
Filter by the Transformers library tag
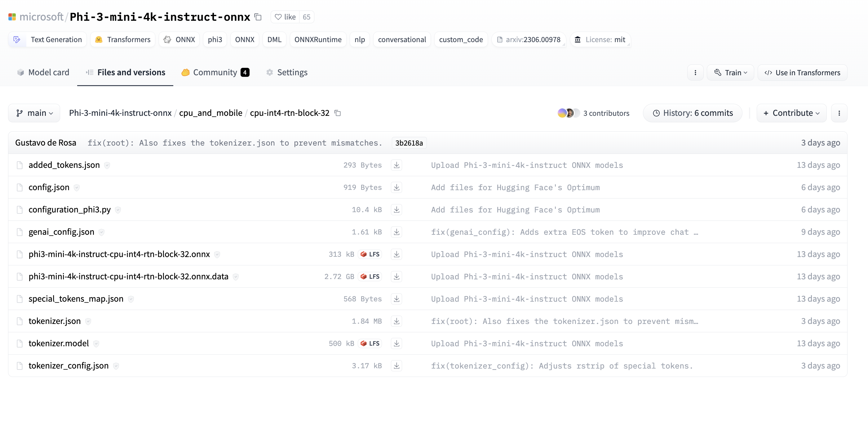coord(123,40)
